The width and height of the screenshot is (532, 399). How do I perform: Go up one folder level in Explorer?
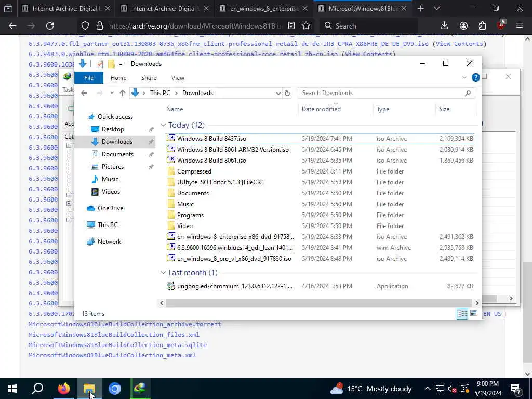(123, 93)
